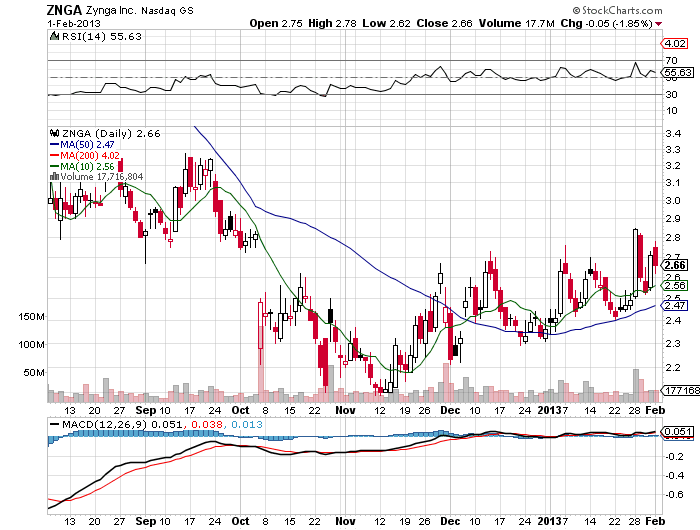Screen dimensions: 700x530
Task: Click the 55.63 RSI value tag
Action: (x=678, y=72)
